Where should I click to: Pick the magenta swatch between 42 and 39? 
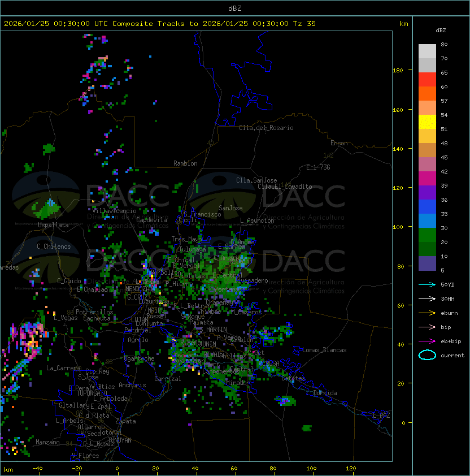tap(427, 179)
